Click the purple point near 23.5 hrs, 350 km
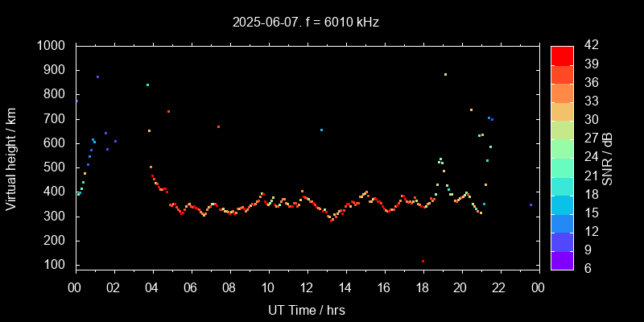This screenshot has width=644, height=322. [530, 204]
